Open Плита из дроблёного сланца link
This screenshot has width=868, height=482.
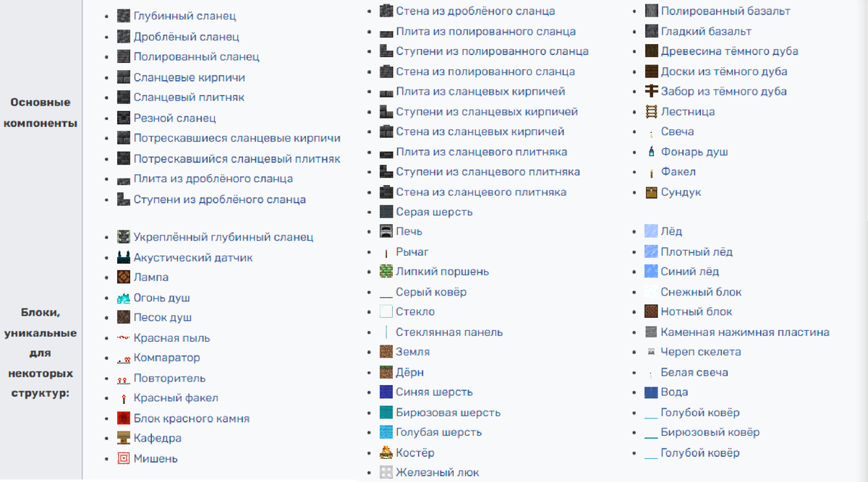[x=213, y=178]
